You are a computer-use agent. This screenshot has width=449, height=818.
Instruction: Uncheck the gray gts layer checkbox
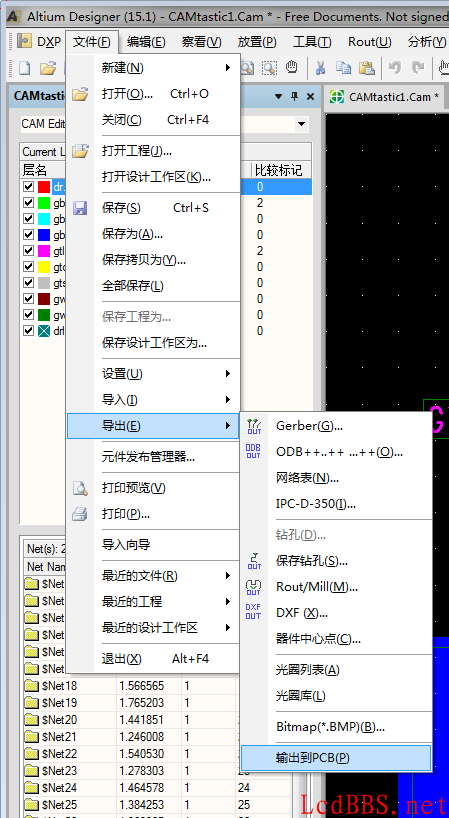coord(28,283)
